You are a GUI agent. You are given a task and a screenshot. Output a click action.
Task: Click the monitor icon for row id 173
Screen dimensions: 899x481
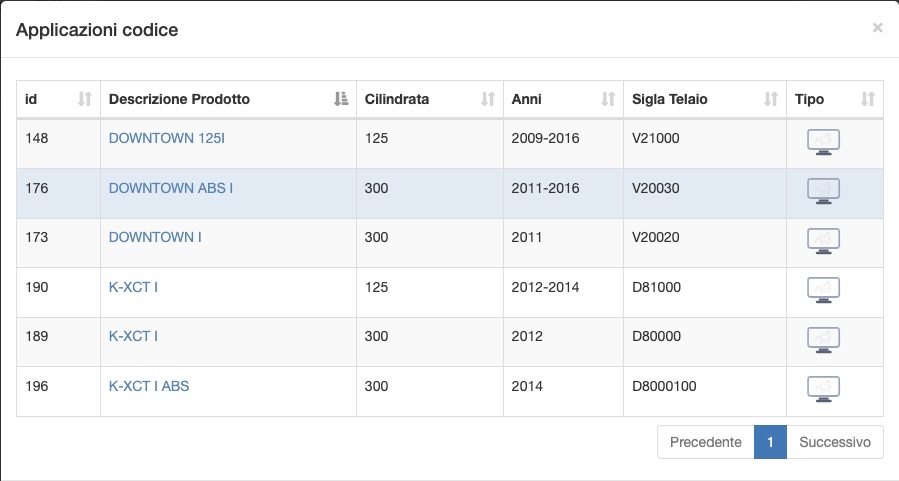pyautogui.click(x=823, y=241)
